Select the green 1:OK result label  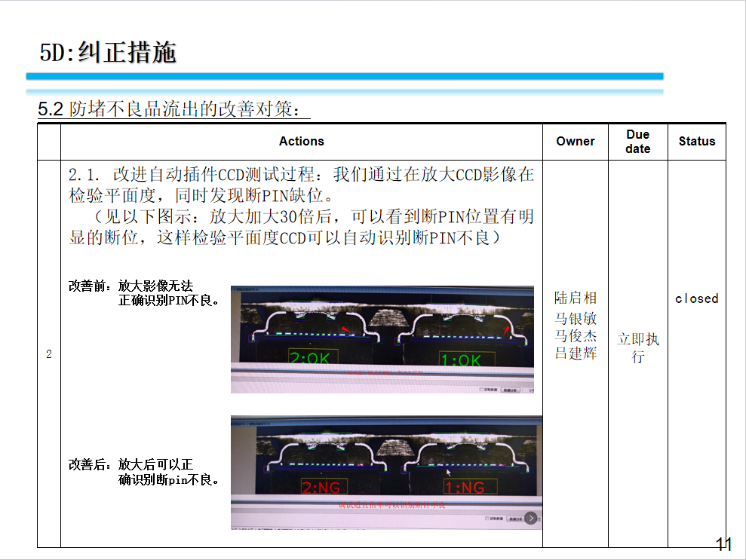pos(461,360)
